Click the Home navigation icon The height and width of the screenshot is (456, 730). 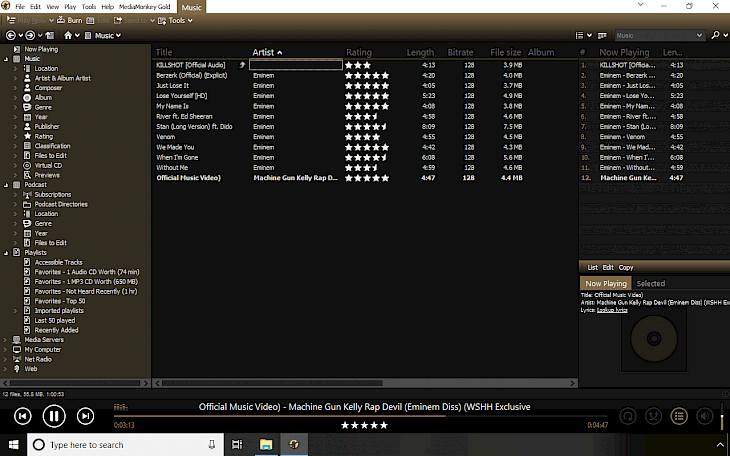click(68, 35)
